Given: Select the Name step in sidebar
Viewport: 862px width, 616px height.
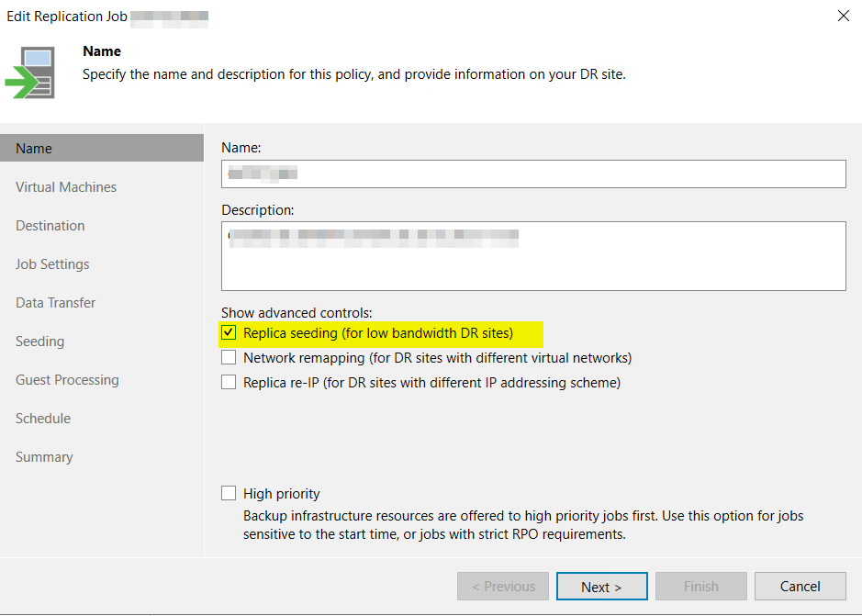Looking at the screenshot, I should 34,149.
